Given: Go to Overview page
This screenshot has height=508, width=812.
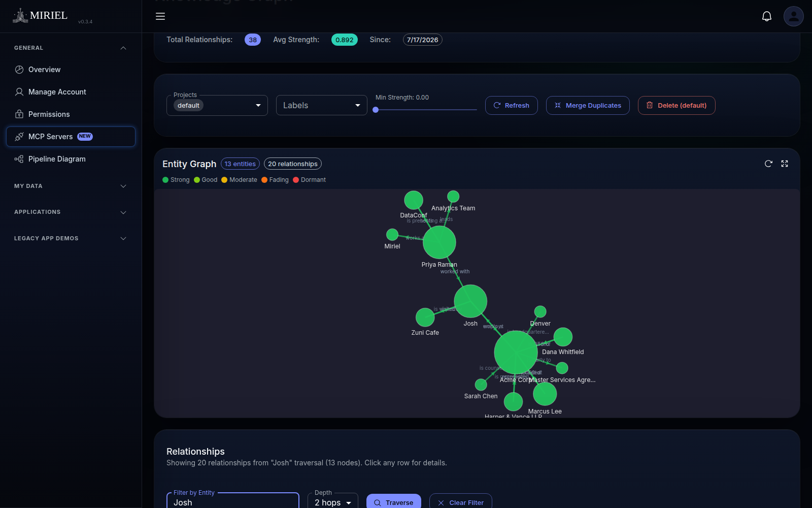Looking at the screenshot, I should pos(71,70).
